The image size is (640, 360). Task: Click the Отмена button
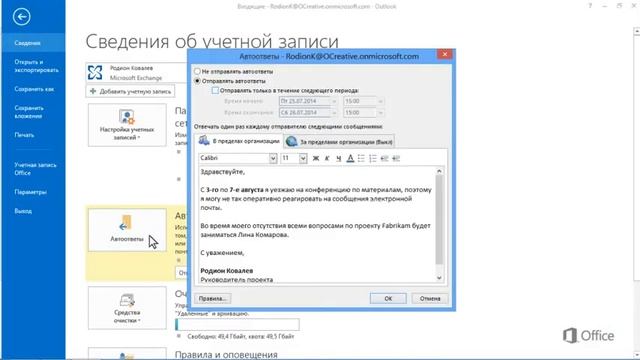pos(430,298)
